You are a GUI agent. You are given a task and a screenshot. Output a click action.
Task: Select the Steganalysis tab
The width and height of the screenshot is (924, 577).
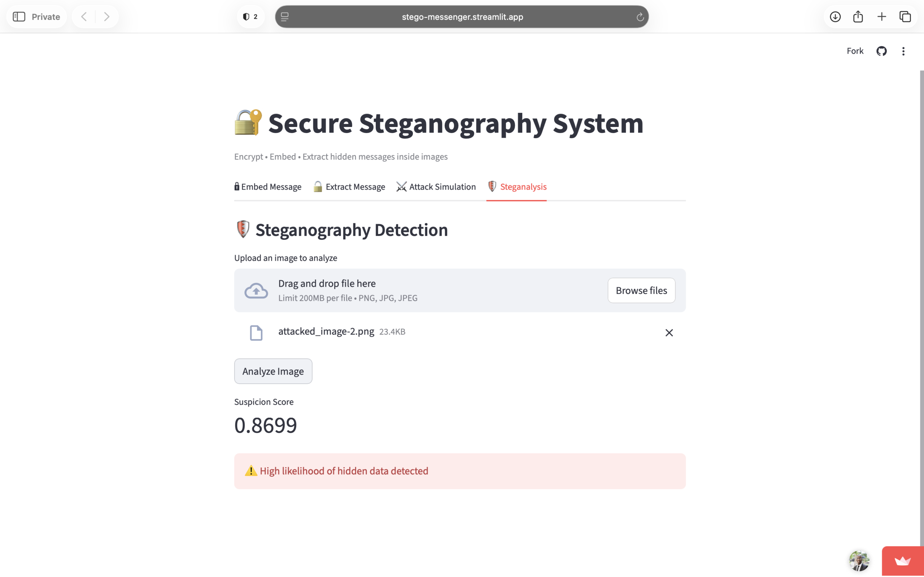click(x=517, y=186)
